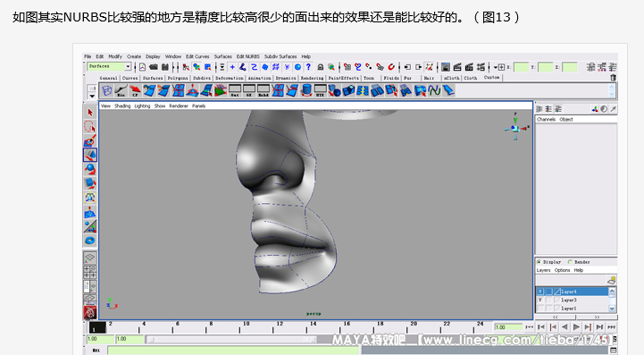Select the Paint Selection tool

90,140
